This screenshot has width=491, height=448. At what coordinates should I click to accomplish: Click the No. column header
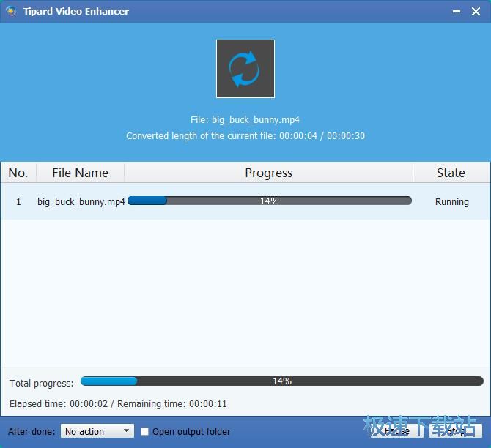click(18, 173)
